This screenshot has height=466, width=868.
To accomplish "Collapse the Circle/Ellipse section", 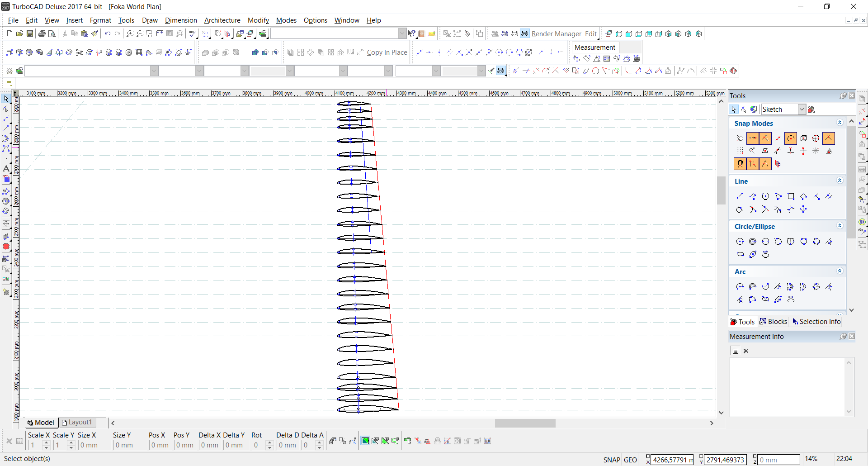I will (840, 226).
